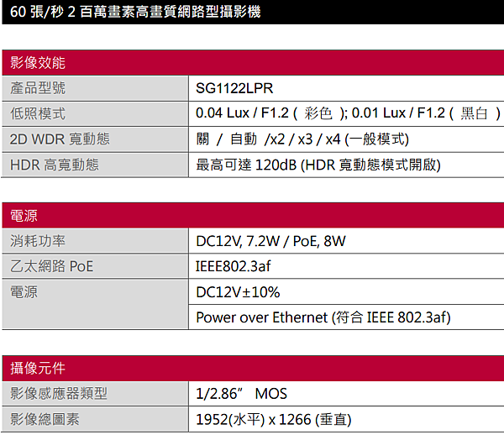Click the HDR 高寬動態 label

[55, 165]
